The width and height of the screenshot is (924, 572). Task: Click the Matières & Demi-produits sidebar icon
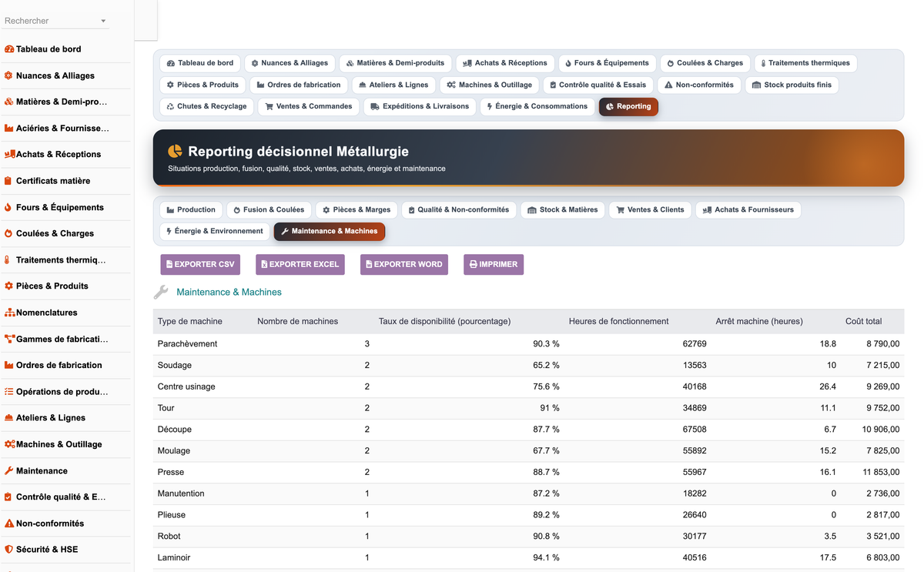click(x=9, y=102)
